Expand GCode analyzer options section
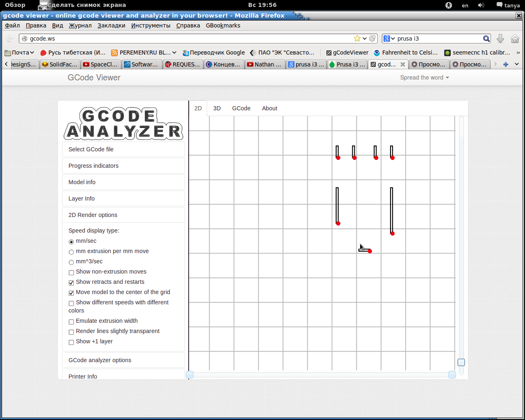 coord(100,360)
